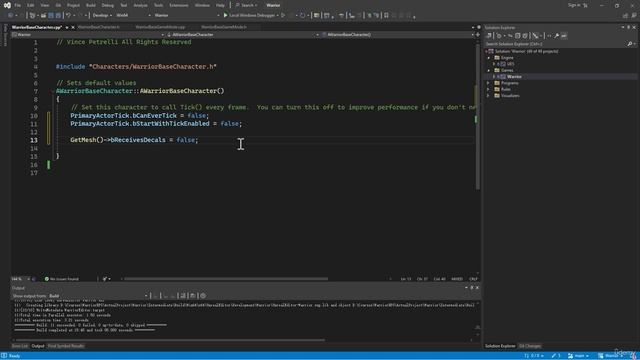Collapse the Engine folder in Solution Explorer
This screenshot has height=360, width=640.
click(489, 58)
